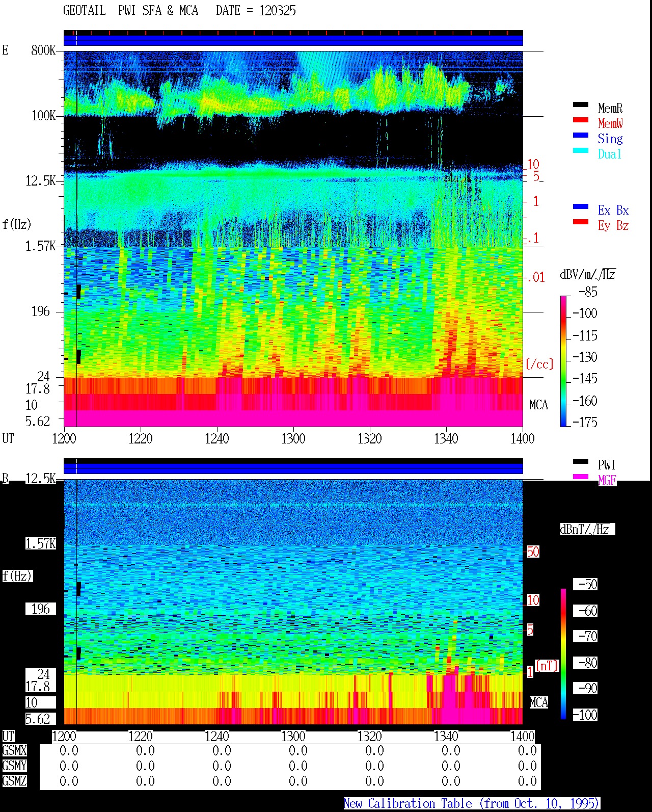Click the cyan Dual legend swatch

(581, 151)
